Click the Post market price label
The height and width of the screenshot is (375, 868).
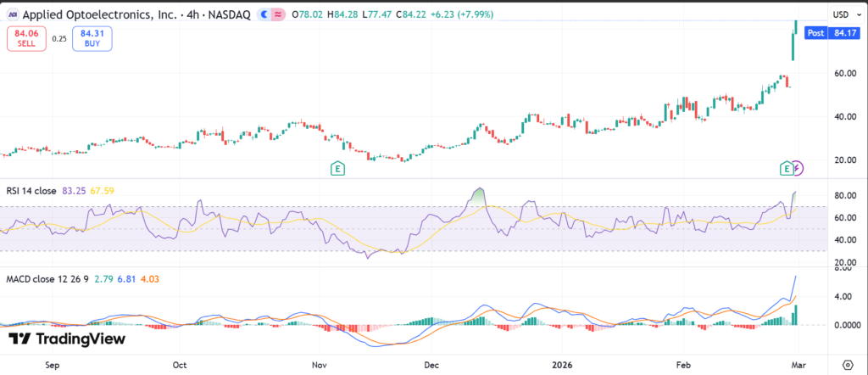tap(827, 34)
